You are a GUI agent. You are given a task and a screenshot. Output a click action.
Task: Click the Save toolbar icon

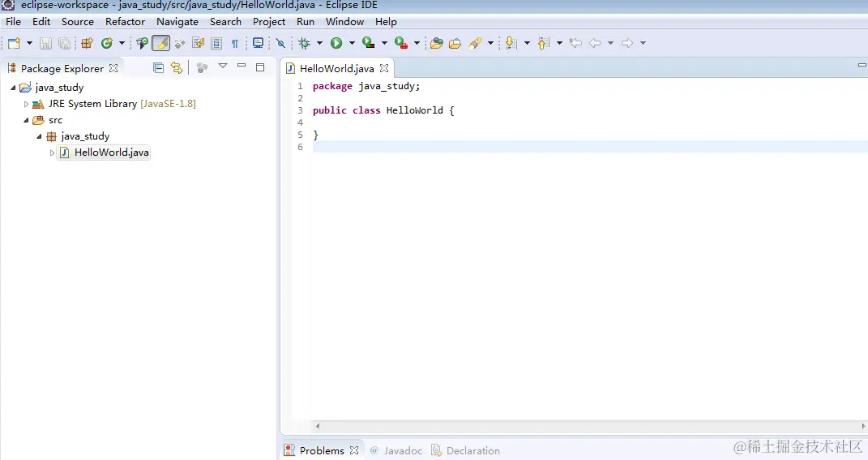click(46, 43)
